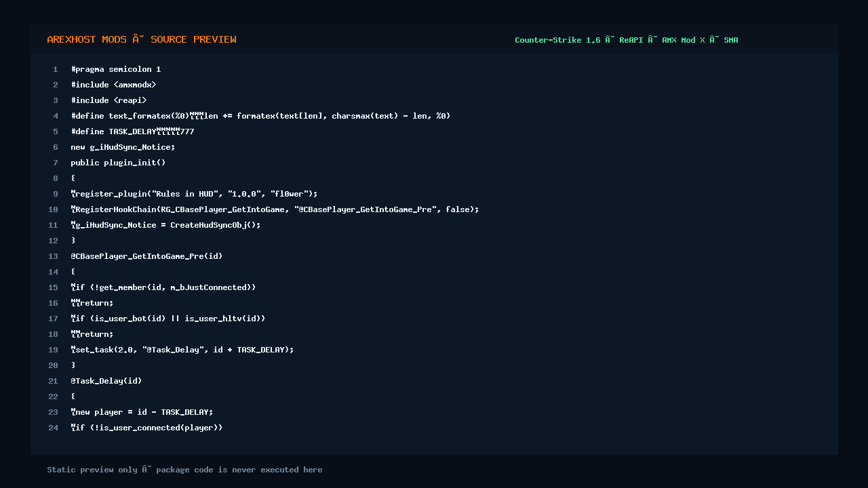The height and width of the screenshot is (488, 868).
Task: Click the '#pragma semicolon 1' code line
Action: 116,69
